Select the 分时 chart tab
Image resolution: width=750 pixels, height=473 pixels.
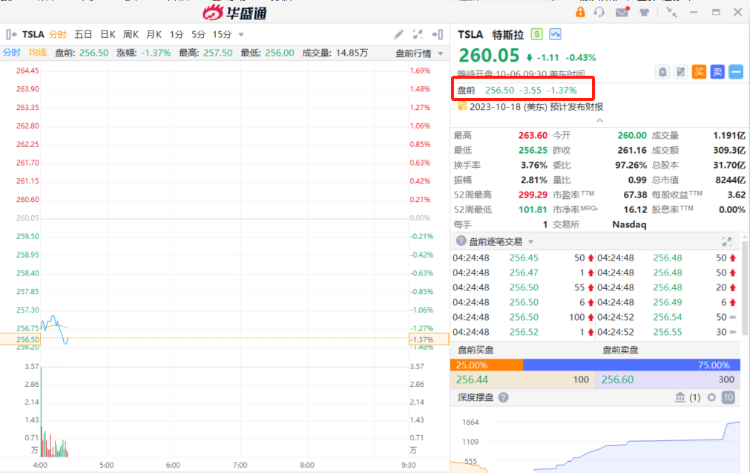tap(58, 34)
